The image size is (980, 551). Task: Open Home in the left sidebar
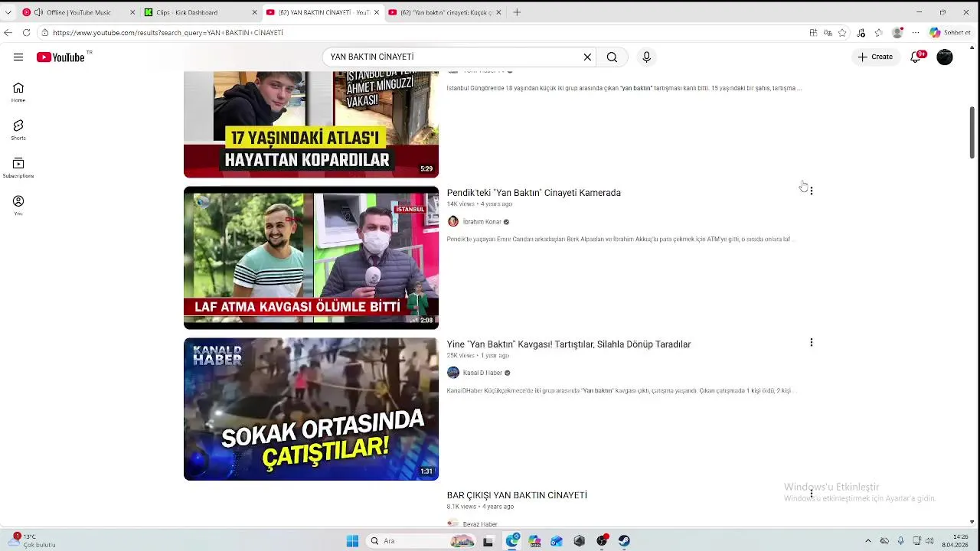[18, 92]
